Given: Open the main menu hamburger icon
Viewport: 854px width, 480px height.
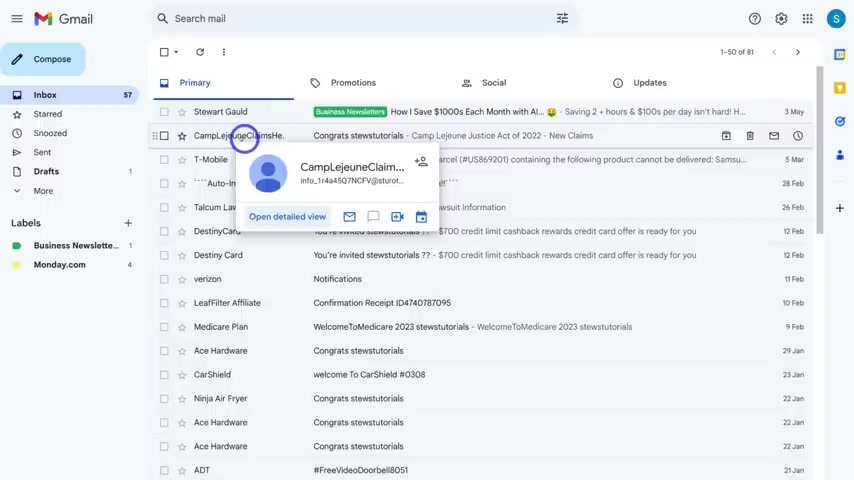Looking at the screenshot, I should (x=17, y=19).
